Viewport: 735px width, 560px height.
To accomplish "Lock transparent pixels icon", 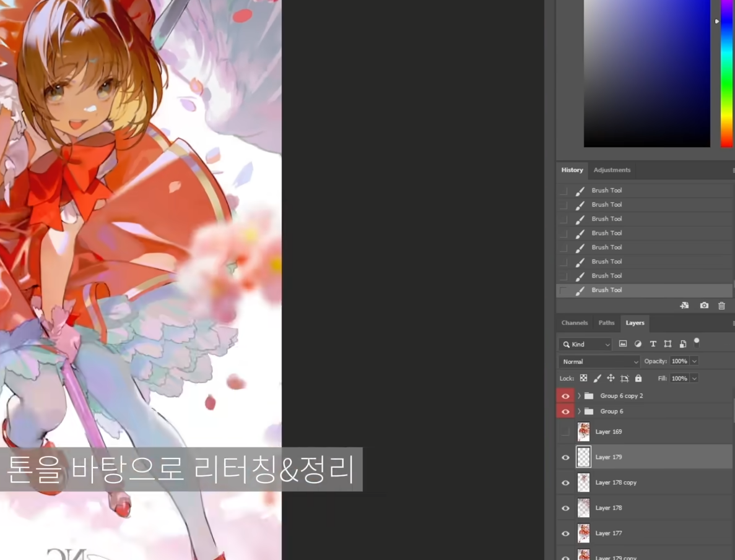I will pos(583,378).
